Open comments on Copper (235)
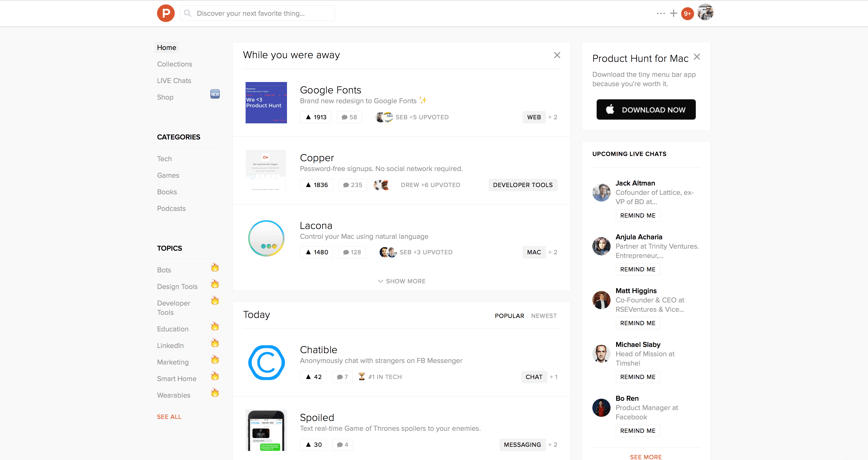 pyautogui.click(x=352, y=185)
